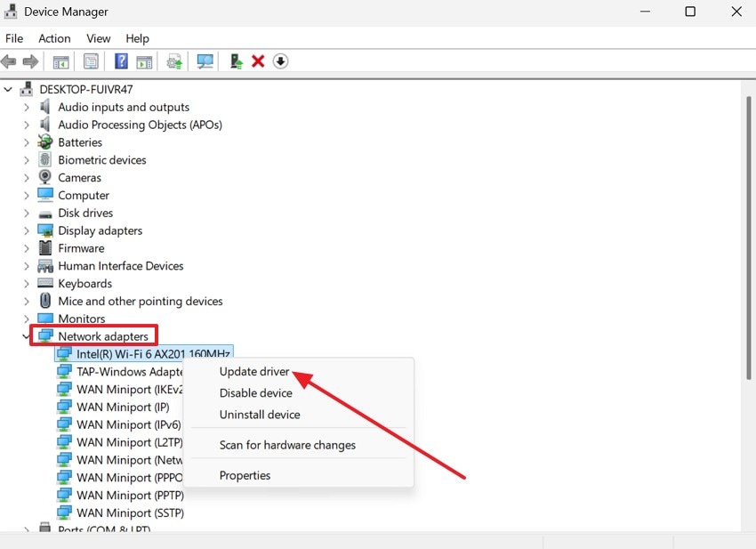Click Show/Hide Action Pane toolbar icon
Viewport: 756px width, 549px height.
coord(144,61)
